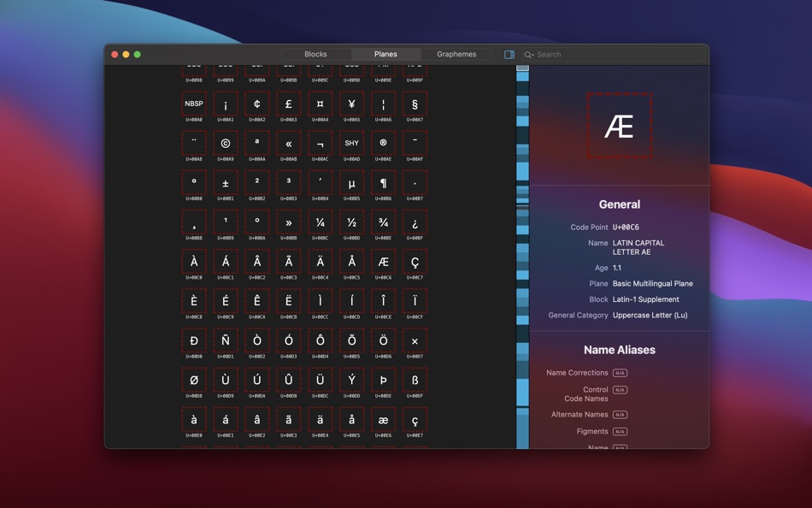Click N/A badge beside Alternate Names

[620, 415]
